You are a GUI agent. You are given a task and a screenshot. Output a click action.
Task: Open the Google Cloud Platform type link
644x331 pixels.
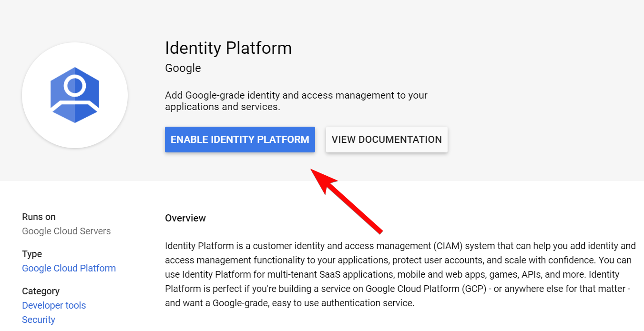click(69, 268)
